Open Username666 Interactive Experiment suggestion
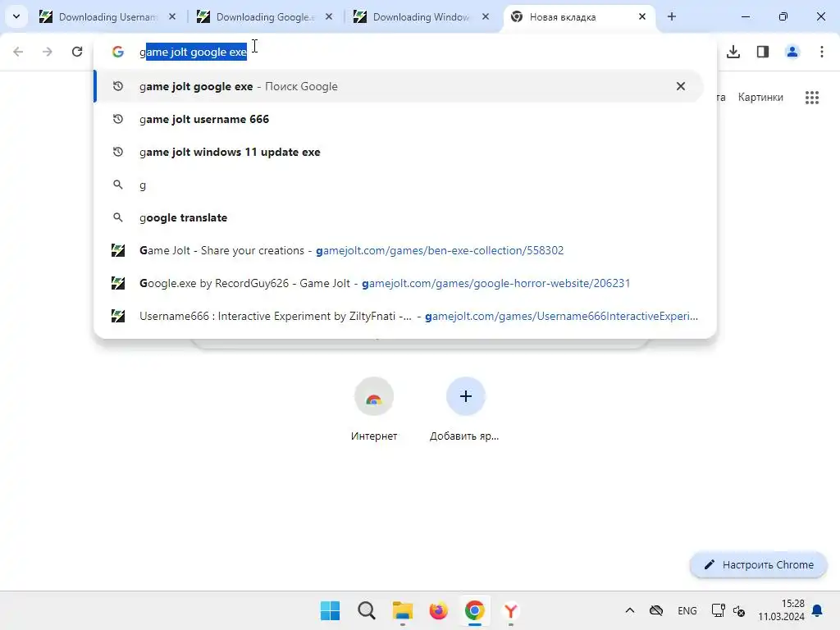This screenshot has width=840, height=630. coord(399,316)
